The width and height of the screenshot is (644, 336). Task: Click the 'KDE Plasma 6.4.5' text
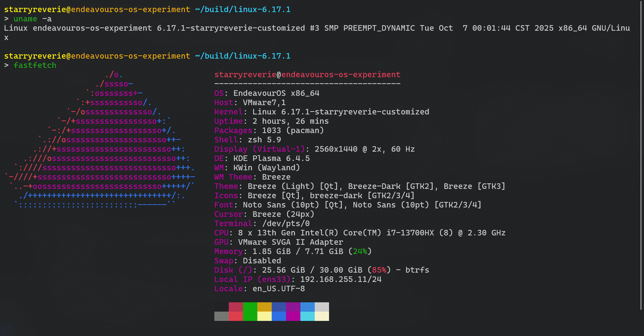271,158
